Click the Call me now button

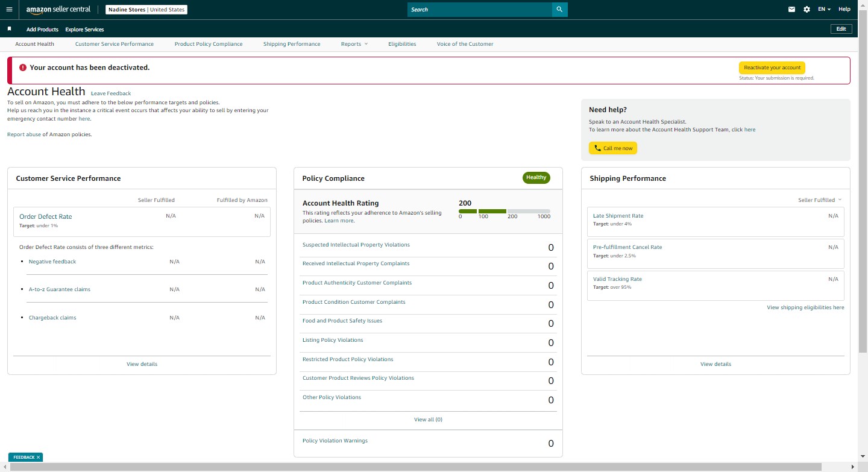click(x=613, y=148)
